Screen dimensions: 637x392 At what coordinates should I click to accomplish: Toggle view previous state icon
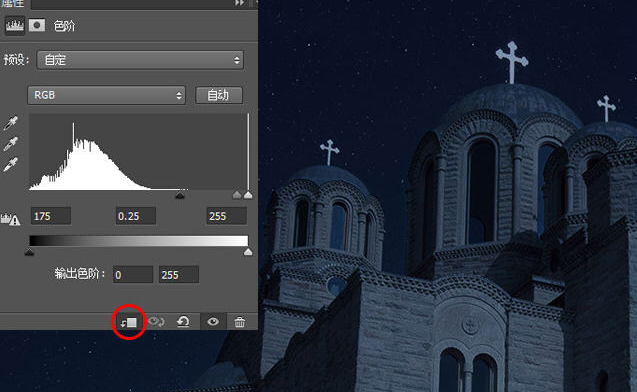tap(156, 322)
